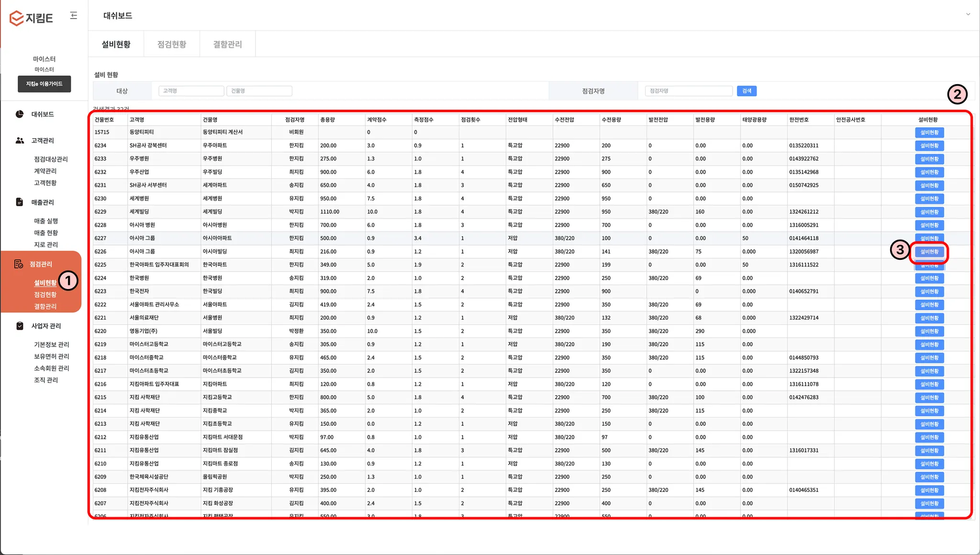Click the 점검자명 search input field
This screenshot has width=980, height=555.
coord(688,91)
